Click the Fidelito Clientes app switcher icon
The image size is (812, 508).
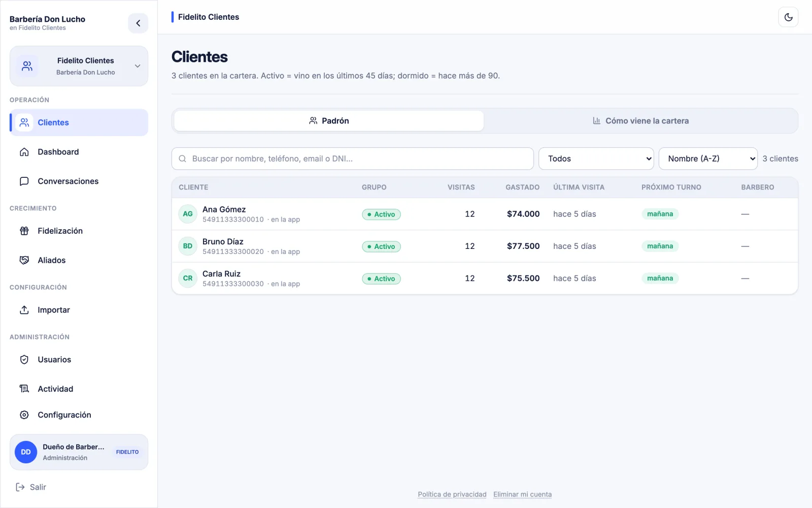pos(27,66)
